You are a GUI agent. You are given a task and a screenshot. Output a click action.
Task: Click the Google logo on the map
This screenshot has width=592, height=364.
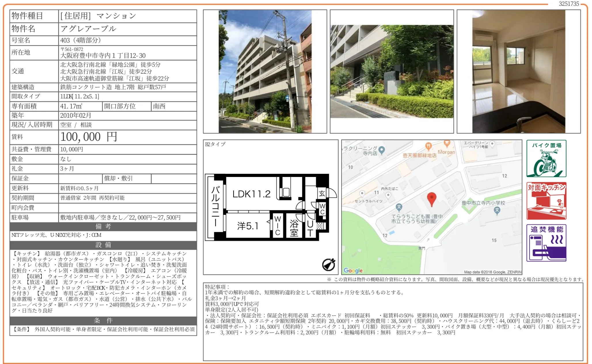pyautogui.click(x=353, y=270)
